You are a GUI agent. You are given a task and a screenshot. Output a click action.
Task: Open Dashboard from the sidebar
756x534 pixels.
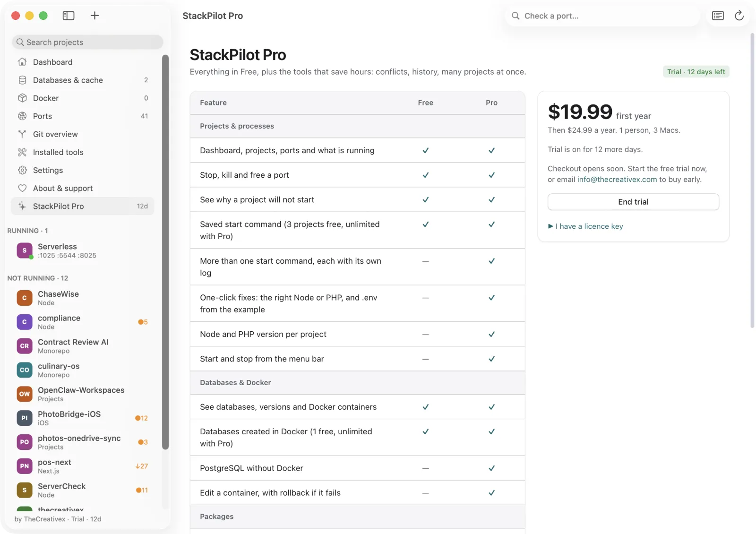coord(82,62)
